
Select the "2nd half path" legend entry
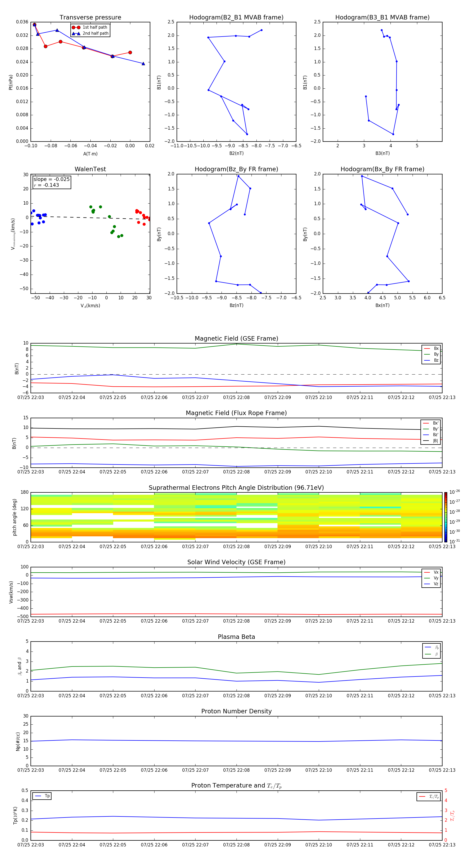point(90,33)
